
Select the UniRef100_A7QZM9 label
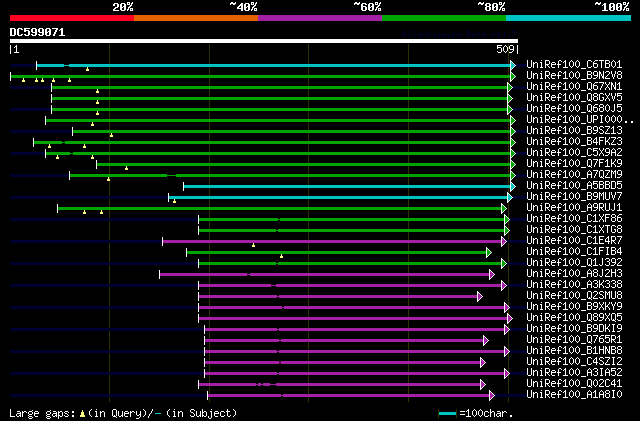click(574, 175)
